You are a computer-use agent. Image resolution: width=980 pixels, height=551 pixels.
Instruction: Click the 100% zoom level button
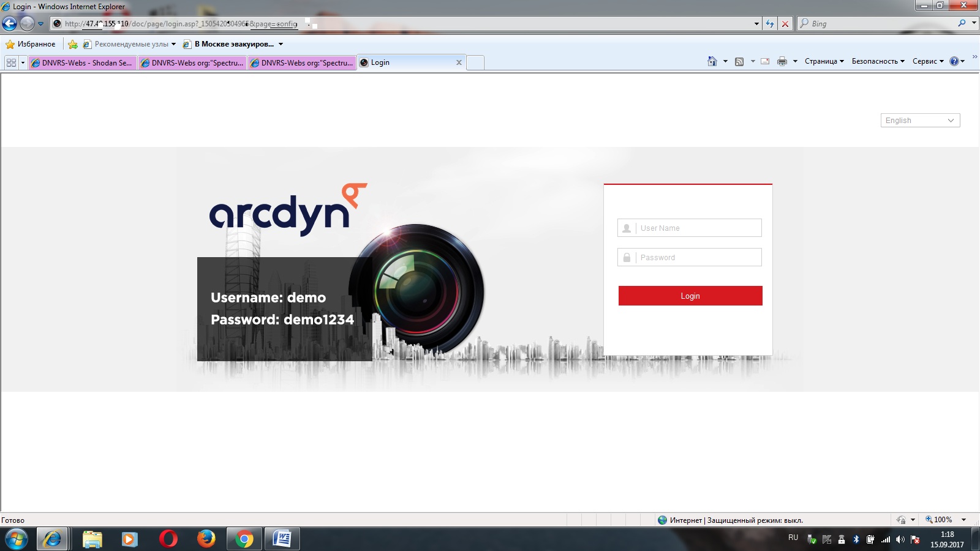click(x=939, y=520)
